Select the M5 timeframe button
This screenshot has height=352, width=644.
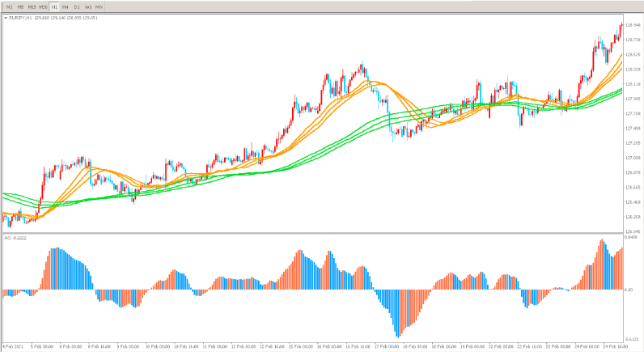(x=20, y=6)
